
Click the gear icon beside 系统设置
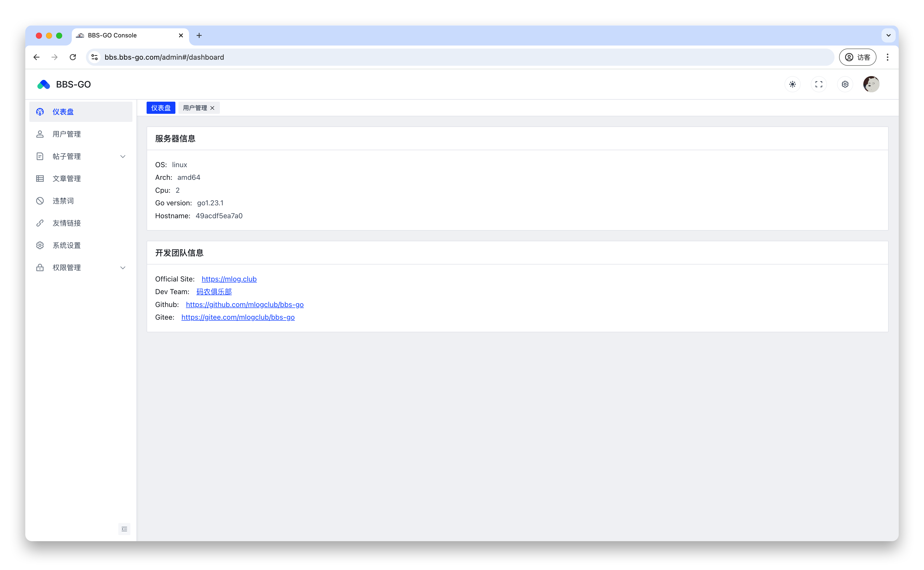[x=40, y=245]
